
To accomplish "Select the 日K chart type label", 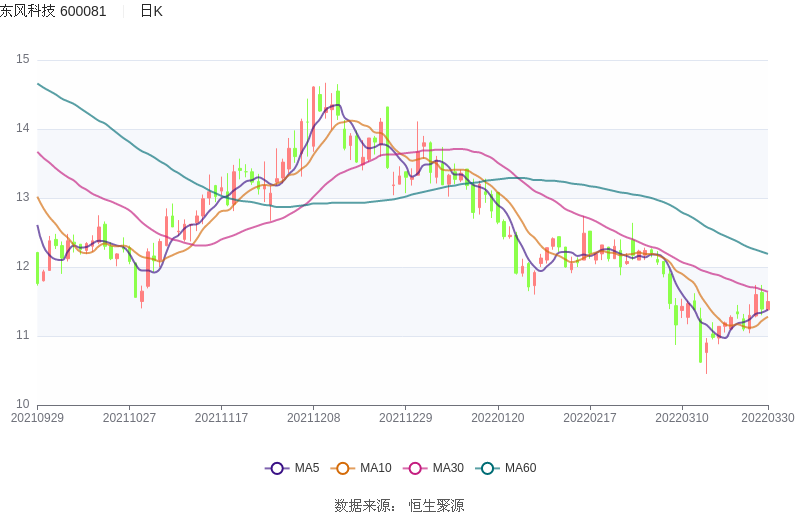I will click(x=151, y=11).
